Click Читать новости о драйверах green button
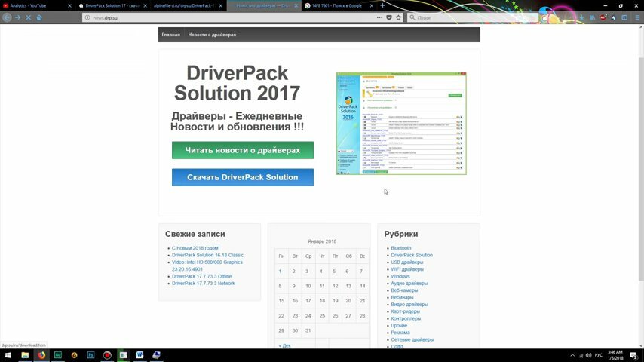 click(x=243, y=150)
